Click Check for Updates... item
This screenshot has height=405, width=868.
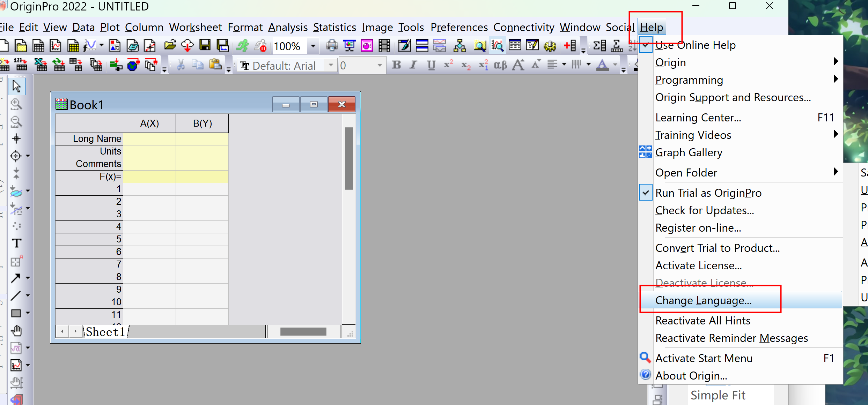705,210
